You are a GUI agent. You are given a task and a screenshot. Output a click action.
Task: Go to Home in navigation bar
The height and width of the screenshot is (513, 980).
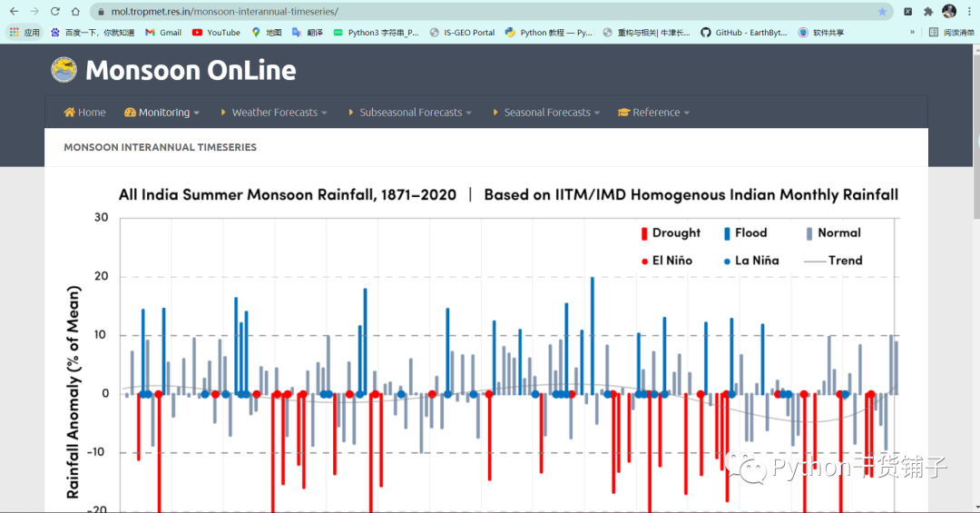84,113
